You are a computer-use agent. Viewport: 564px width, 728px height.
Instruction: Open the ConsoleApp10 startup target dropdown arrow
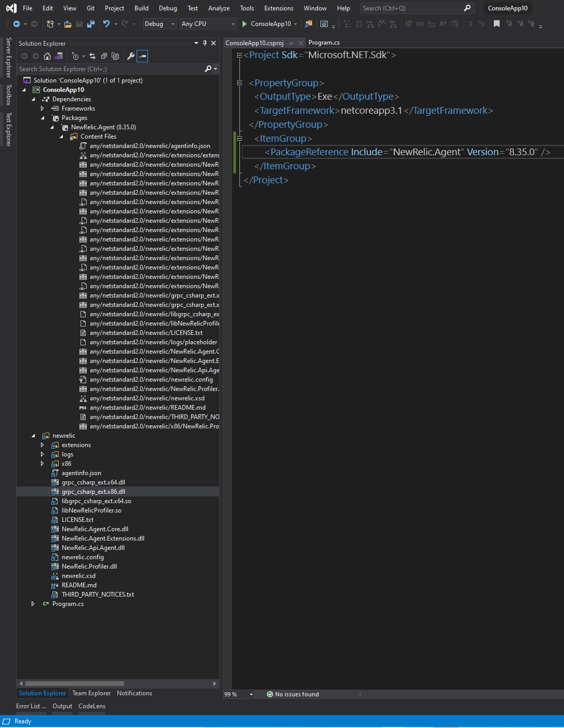tap(296, 24)
